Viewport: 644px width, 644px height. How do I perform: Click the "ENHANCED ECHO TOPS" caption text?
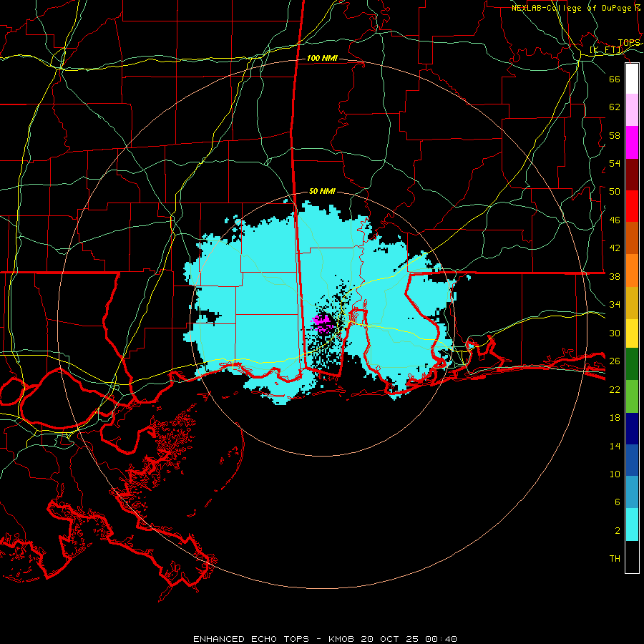[x=251, y=639]
